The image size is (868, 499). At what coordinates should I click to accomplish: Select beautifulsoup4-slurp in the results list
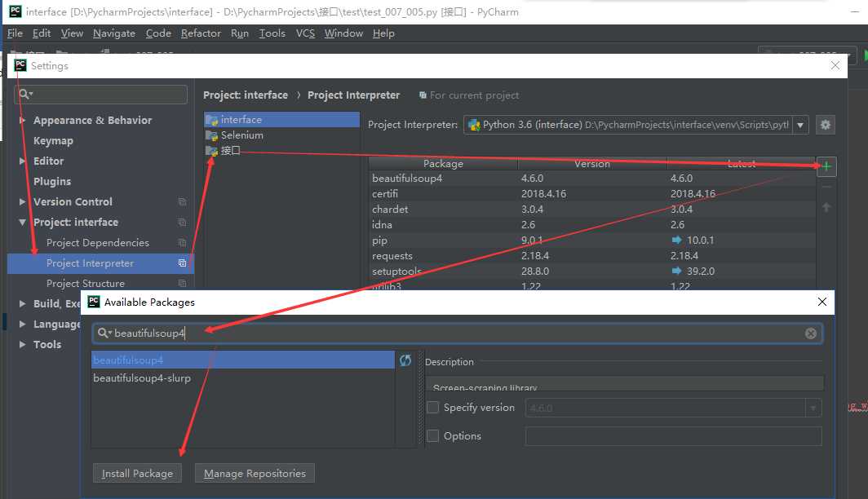[242, 378]
